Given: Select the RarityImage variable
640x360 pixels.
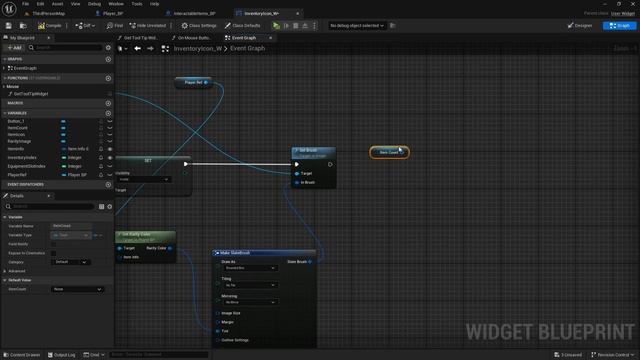Looking at the screenshot, I should click(19, 141).
